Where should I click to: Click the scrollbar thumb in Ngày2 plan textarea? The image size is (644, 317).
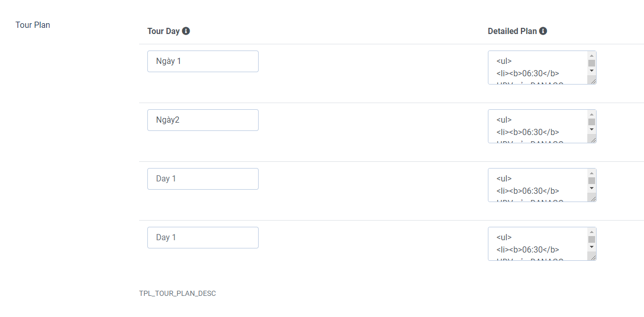click(x=591, y=122)
